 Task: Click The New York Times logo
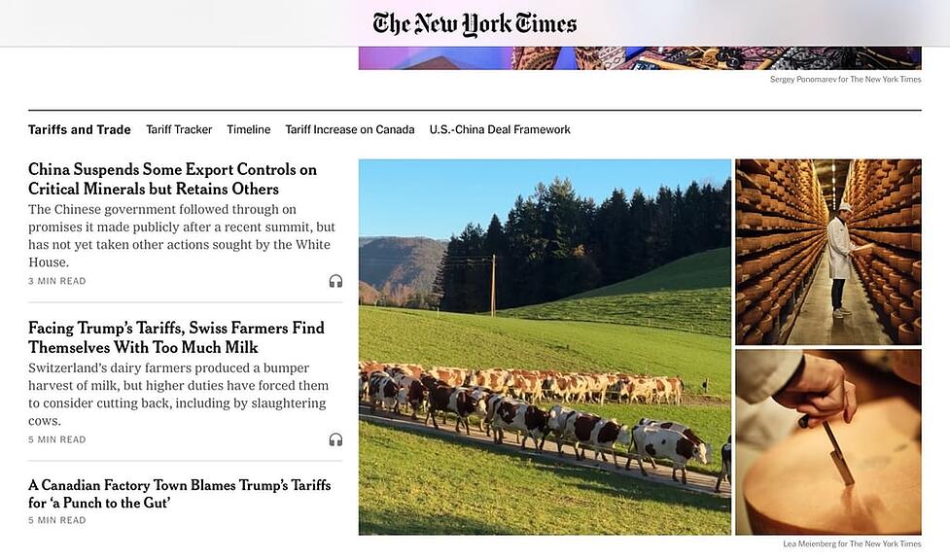click(x=475, y=24)
